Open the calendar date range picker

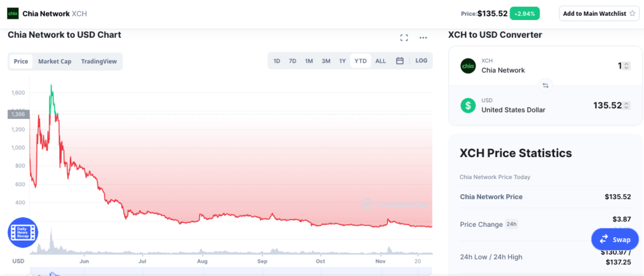[x=399, y=61]
